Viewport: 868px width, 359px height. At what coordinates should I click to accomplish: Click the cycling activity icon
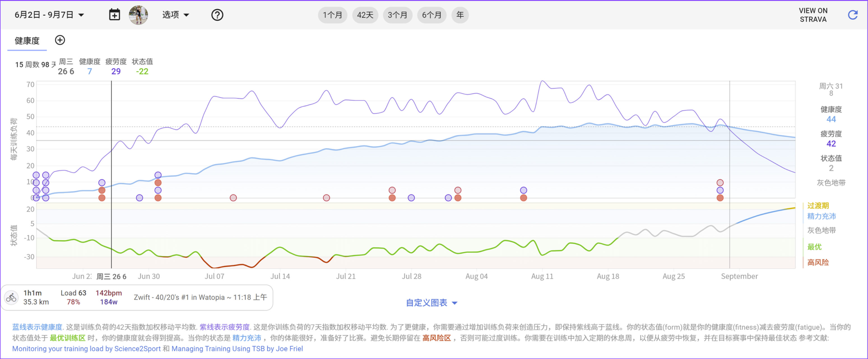(x=11, y=297)
